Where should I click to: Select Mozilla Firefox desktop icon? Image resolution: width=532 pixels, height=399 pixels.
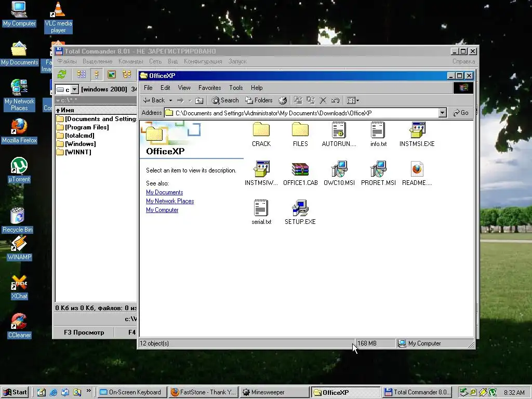[x=19, y=130]
